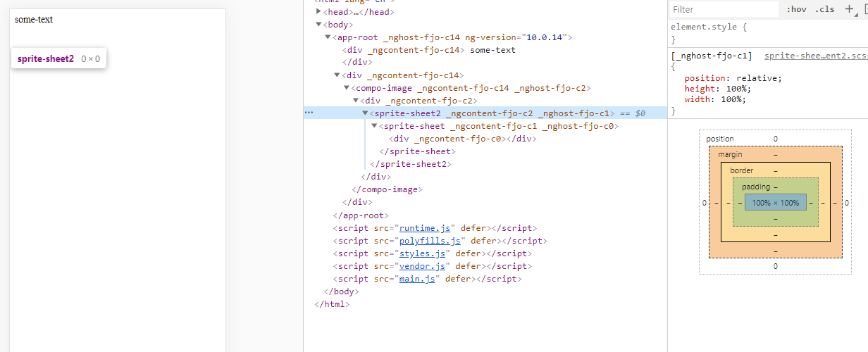
Task: Collapse the app-root element triangle
Action: tap(328, 37)
